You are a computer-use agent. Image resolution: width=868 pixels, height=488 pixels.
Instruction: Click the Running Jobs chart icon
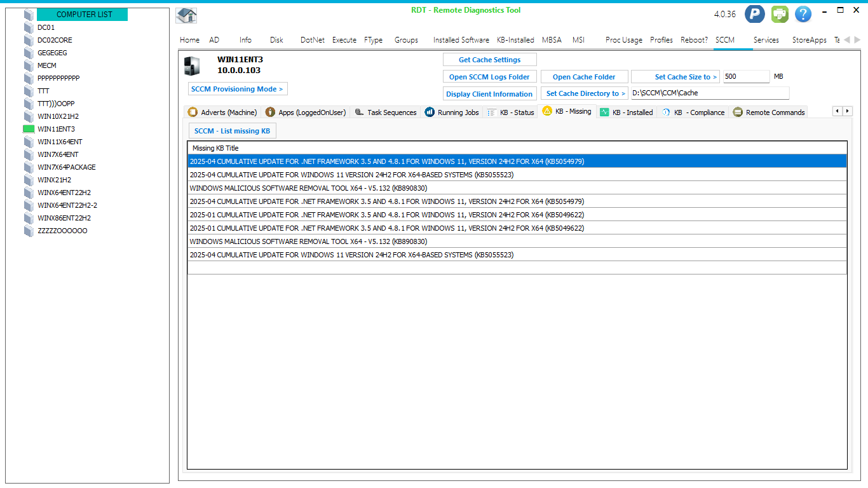coord(430,112)
